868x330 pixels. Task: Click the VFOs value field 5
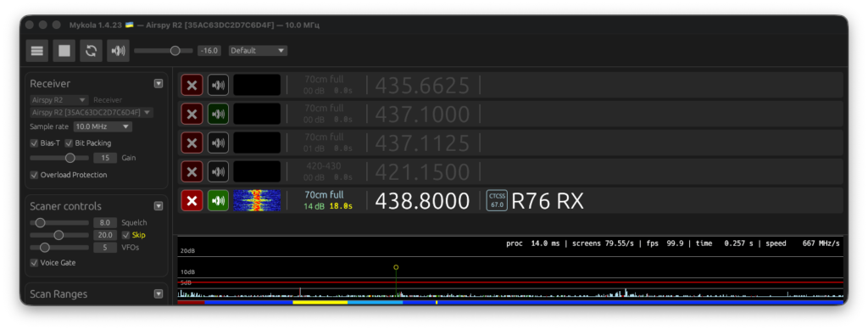[105, 248]
